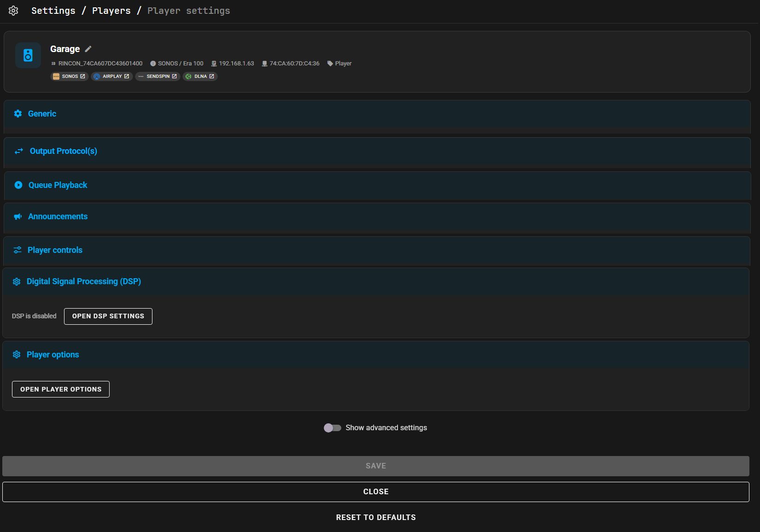
Task: Click the pencil icon to rename Garage
Action: tap(88, 49)
